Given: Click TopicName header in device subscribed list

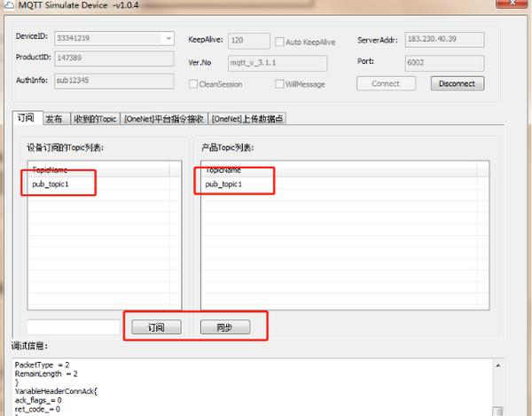Looking at the screenshot, I should 98,170.
